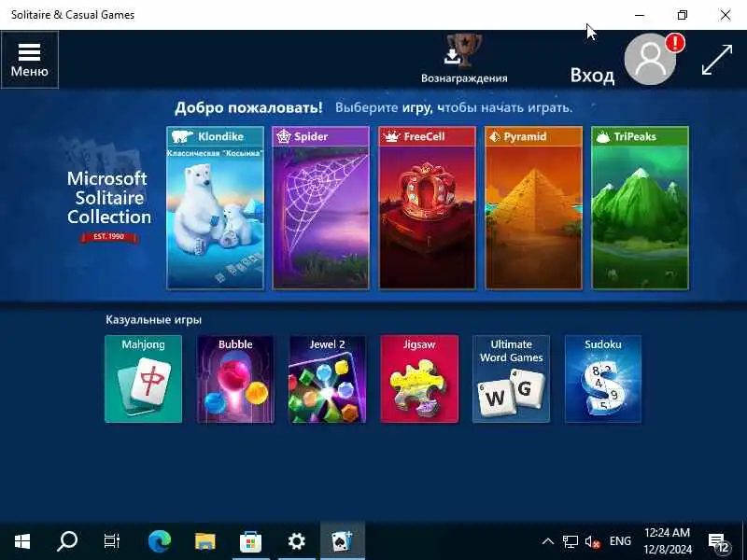Open File Explorer from taskbar
747x560 pixels.
[204, 541]
